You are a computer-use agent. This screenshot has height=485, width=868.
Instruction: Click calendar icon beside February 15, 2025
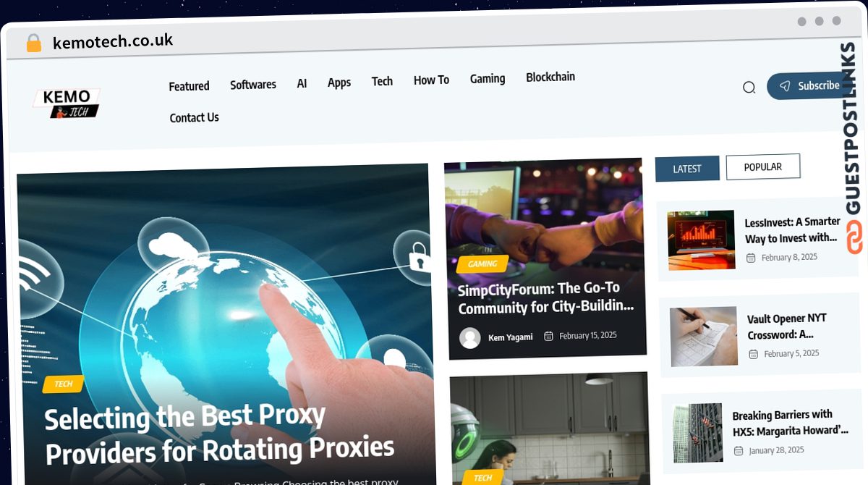(548, 336)
